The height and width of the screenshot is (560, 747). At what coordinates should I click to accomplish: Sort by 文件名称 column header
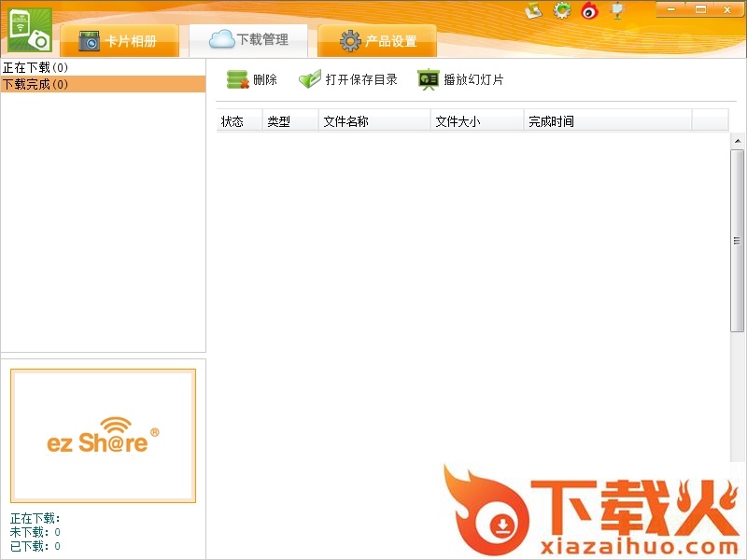pos(345,121)
